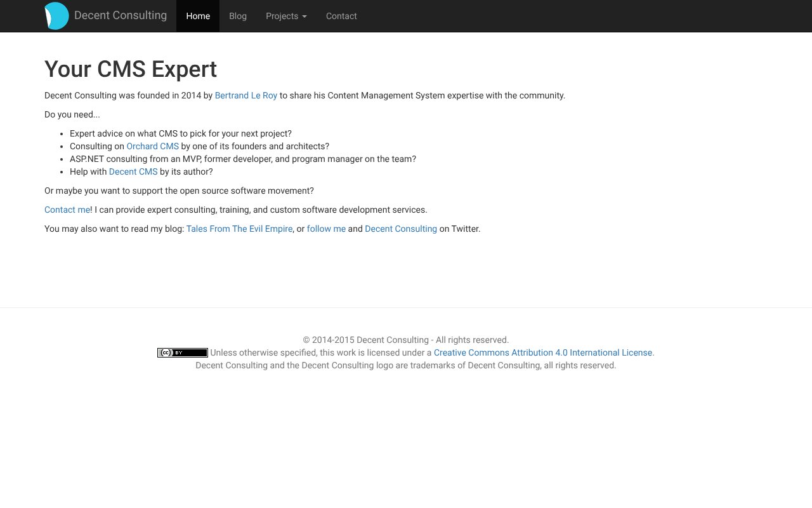Click the ASP.NET consulting bullet item
Viewport: 812px width, 508px height.
click(x=242, y=159)
